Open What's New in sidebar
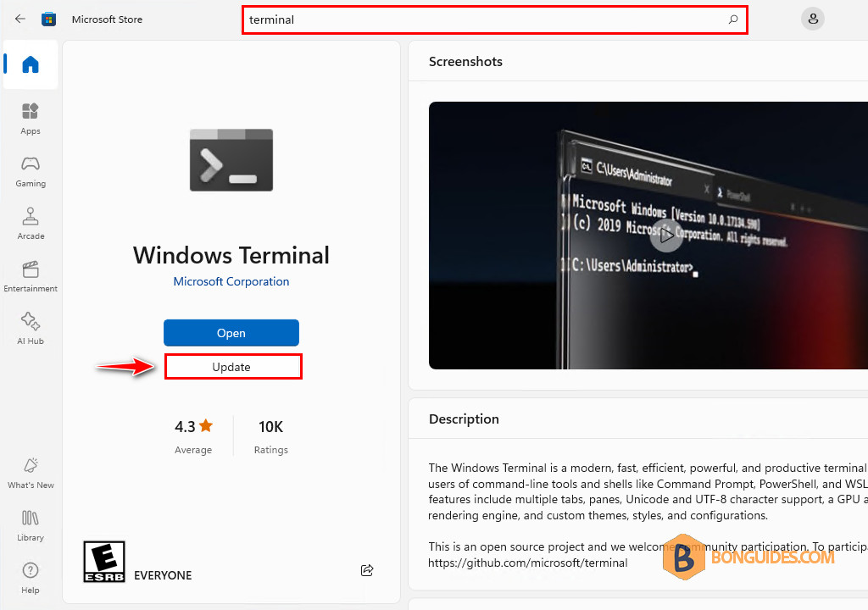Screen dimensions: 868x610 (x=31, y=473)
